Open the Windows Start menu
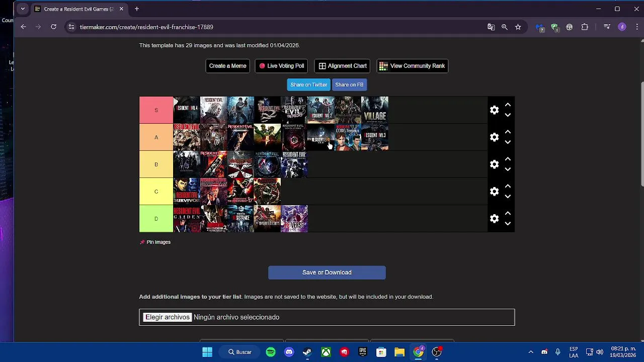The width and height of the screenshot is (644, 362). pyautogui.click(x=207, y=352)
